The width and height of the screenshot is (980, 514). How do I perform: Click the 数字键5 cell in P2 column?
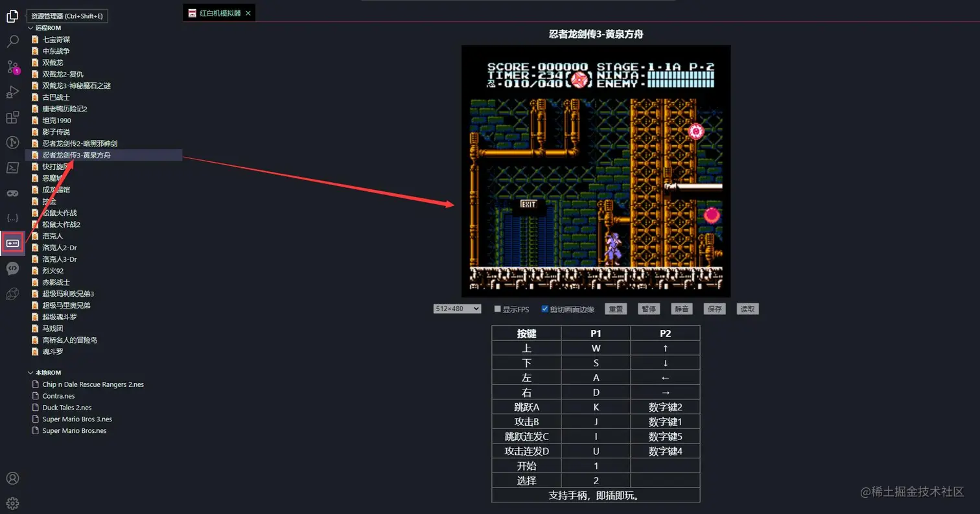pyautogui.click(x=665, y=436)
